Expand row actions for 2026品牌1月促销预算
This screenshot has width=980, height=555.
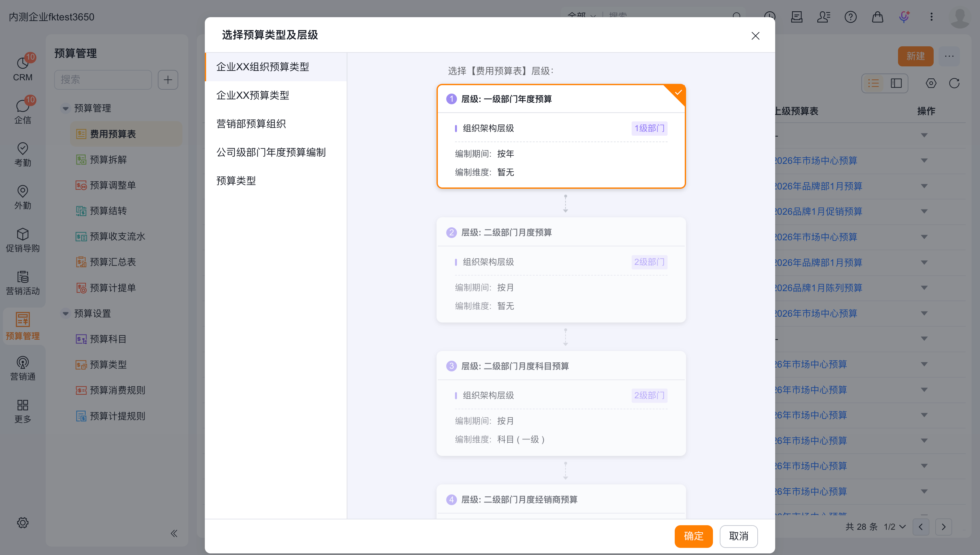point(924,211)
